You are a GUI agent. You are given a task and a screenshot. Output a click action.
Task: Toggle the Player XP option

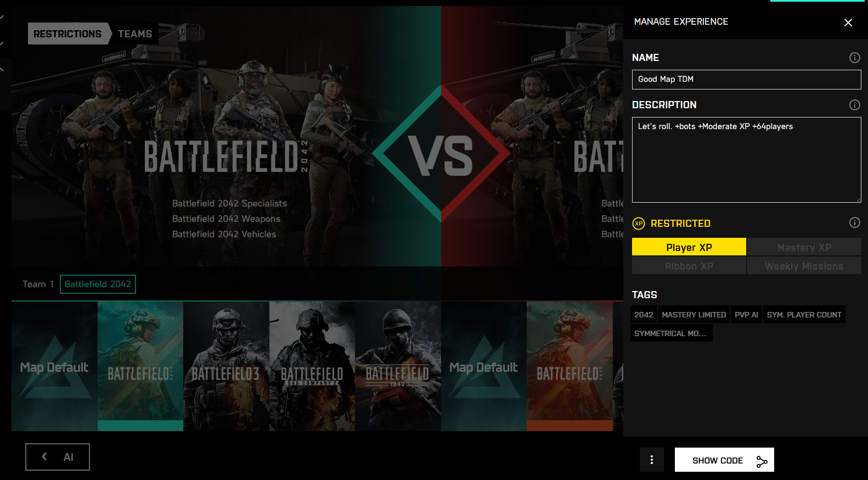[689, 247]
